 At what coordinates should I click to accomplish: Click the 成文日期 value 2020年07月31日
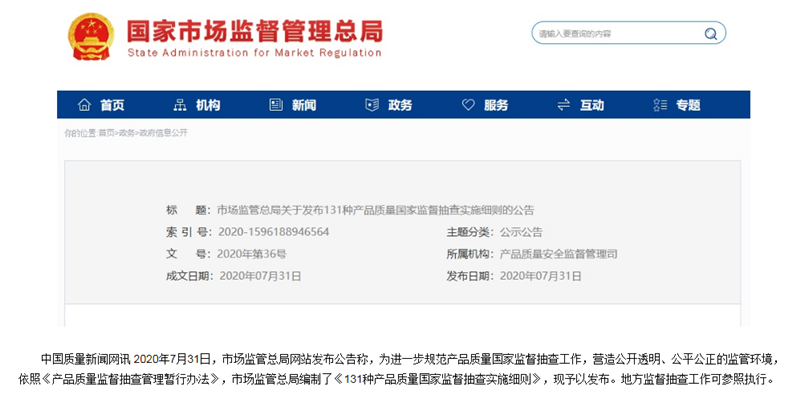(260, 276)
